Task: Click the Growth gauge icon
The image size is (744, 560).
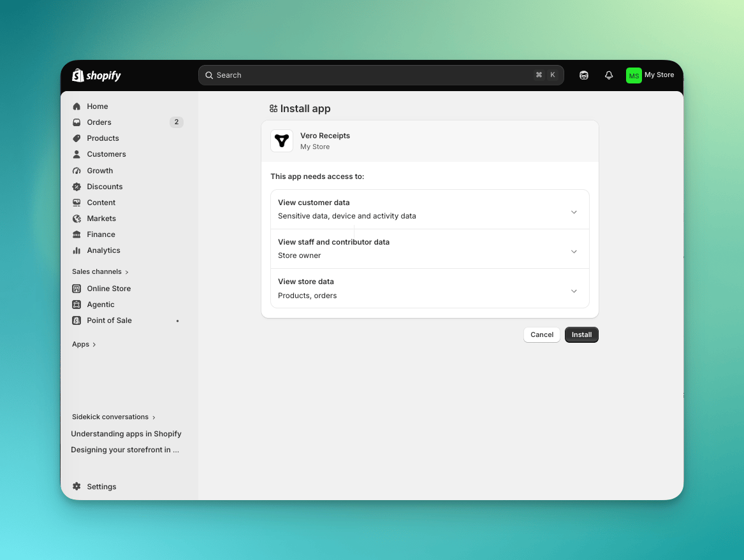Action: (77, 170)
